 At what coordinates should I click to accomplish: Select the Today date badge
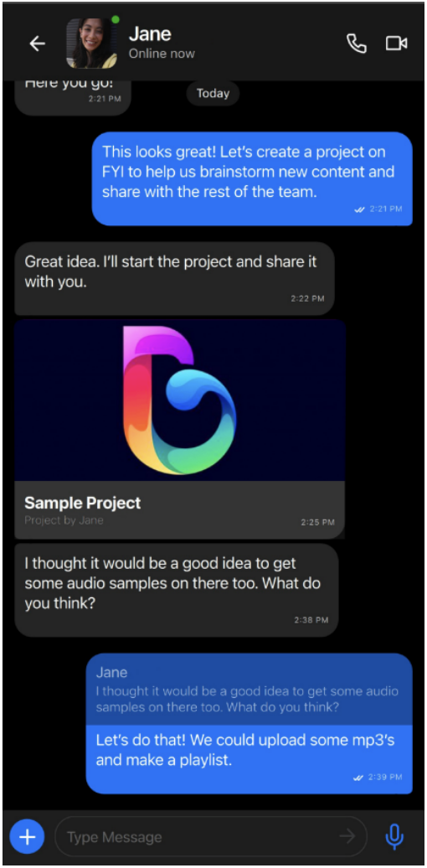(213, 94)
